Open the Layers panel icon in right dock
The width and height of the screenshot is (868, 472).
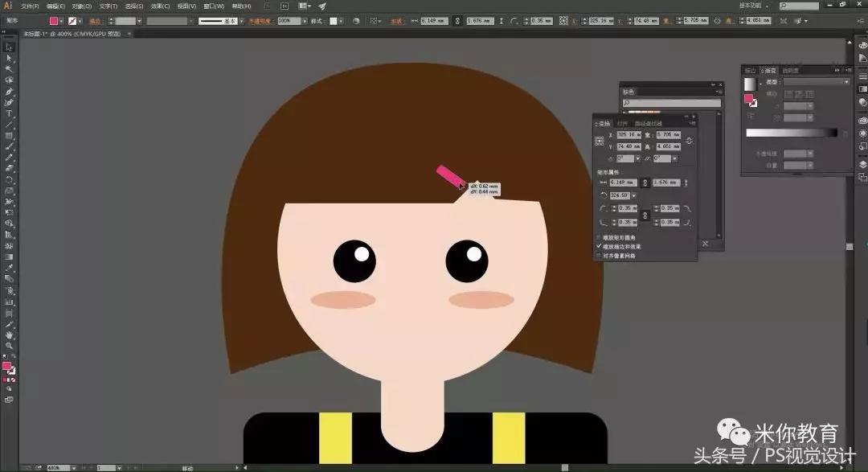coord(862,164)
